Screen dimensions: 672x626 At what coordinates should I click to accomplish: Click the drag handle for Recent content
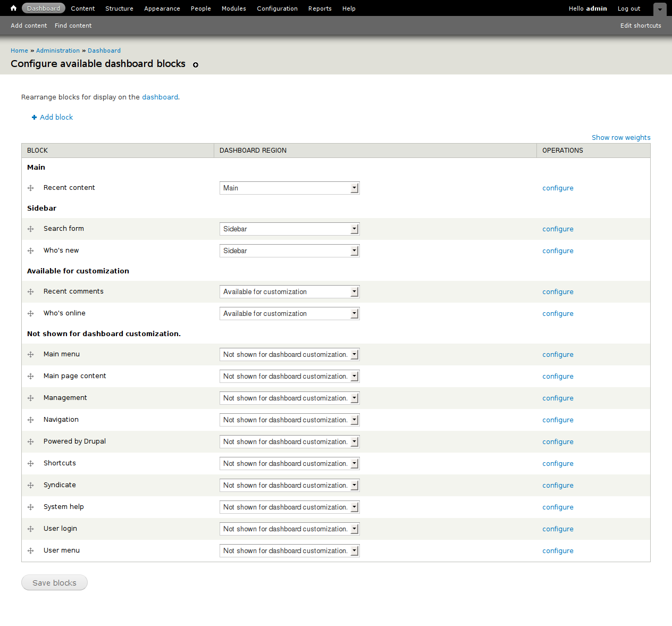click(31, 188)
